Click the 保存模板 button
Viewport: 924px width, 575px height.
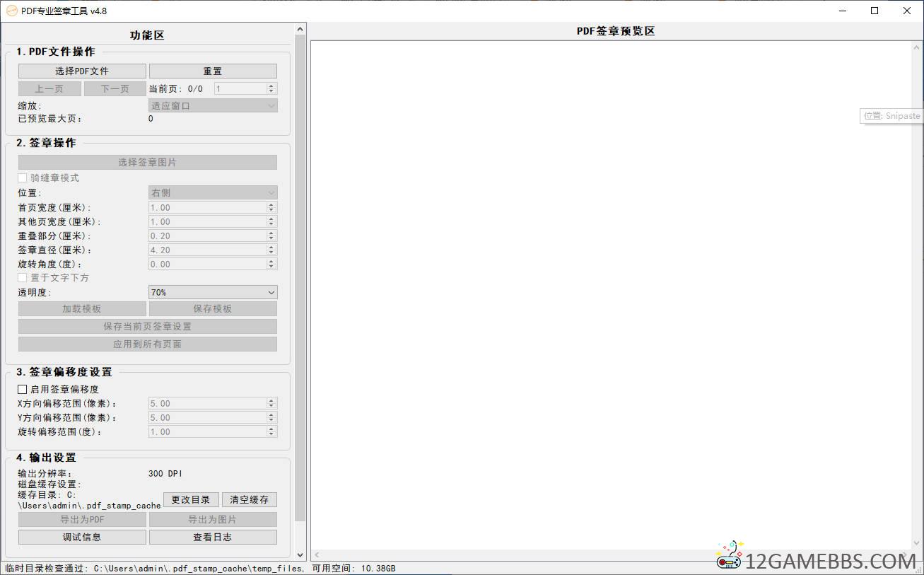pyautogui.click(x=212, y=308)
